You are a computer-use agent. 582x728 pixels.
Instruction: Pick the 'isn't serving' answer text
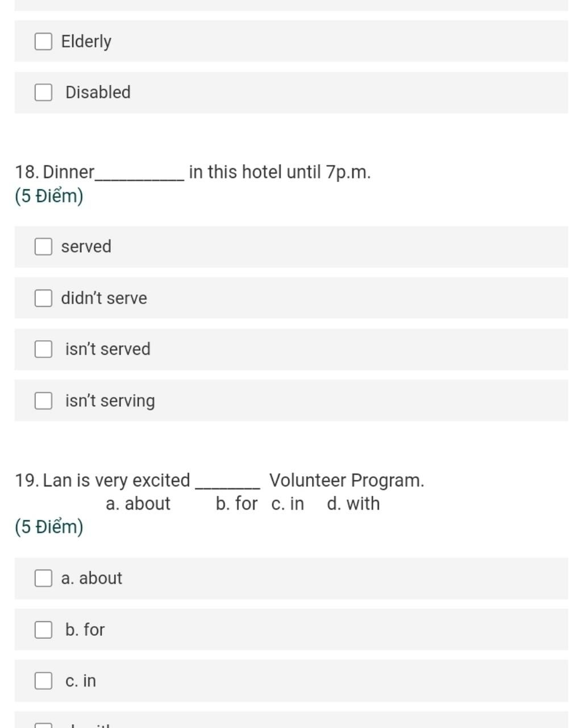tap(110, 401)
